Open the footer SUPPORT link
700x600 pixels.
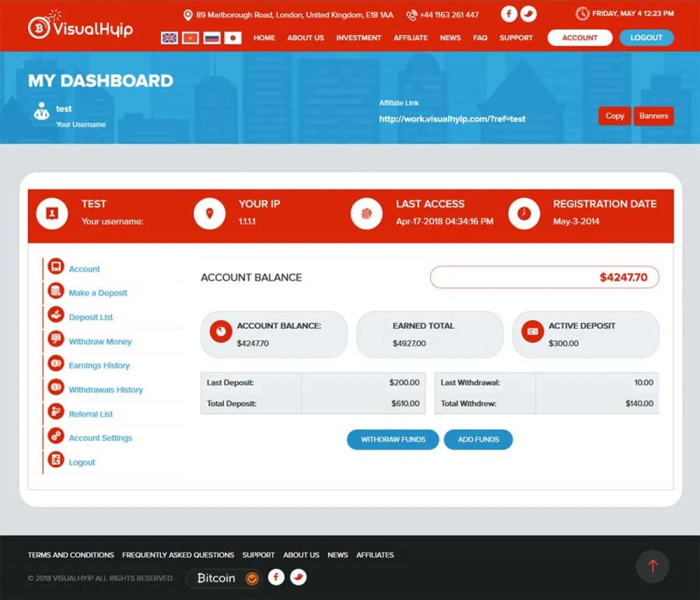[x=258, y=555]
